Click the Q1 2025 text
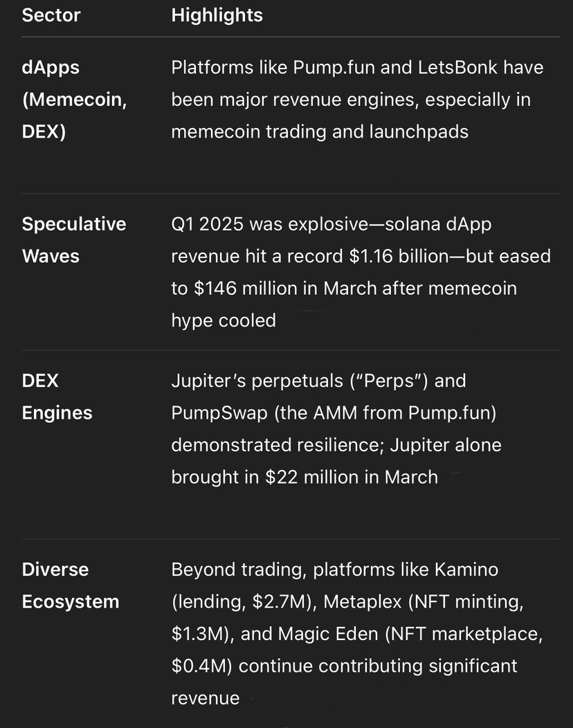This screenshot has width=573, height=728. (207, 224)
